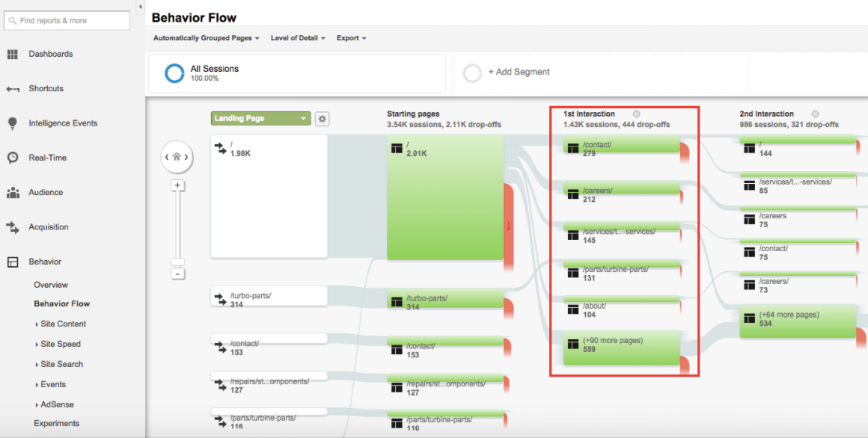Select Overview under Behavior
The image size is (868, 438).
click(51, 285)
